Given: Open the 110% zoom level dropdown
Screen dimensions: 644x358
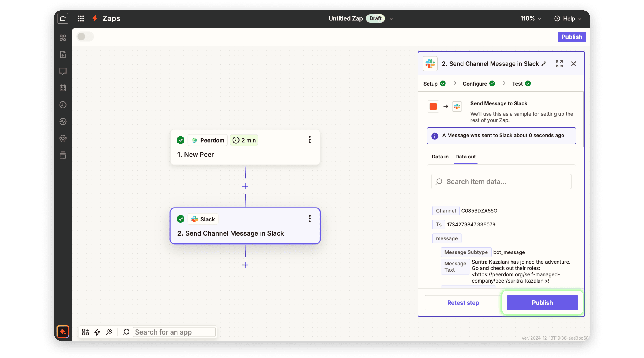Looking at the screenshot, I should 531,18.
